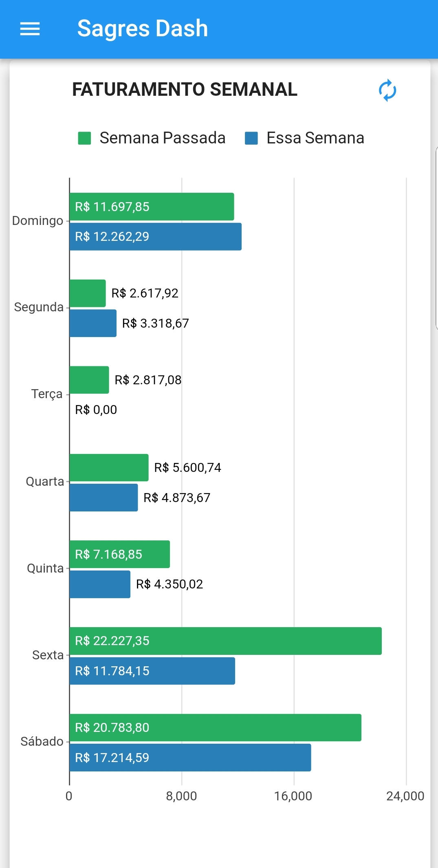Tap the Sagres Dash app title

coord(143,29)
